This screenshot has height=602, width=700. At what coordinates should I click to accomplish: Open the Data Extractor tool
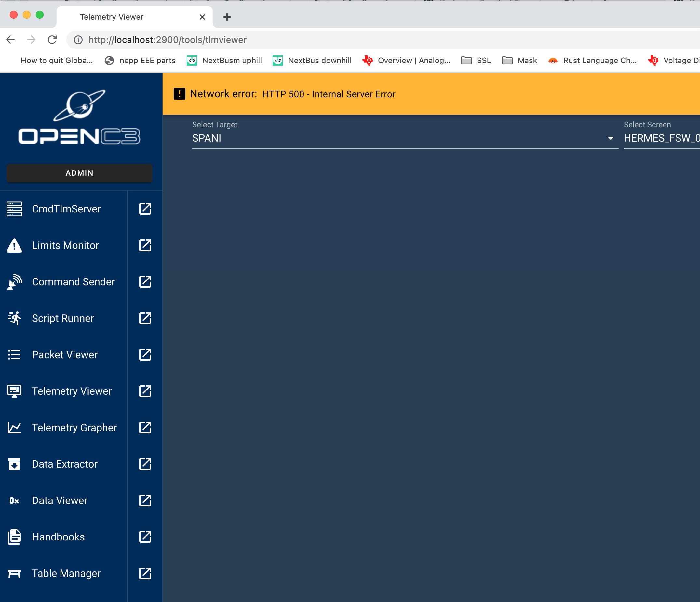[x=64, y=464]
